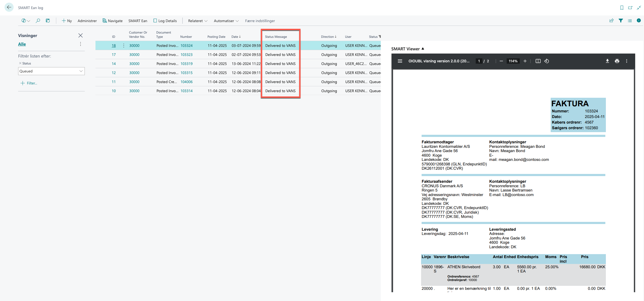Expand the Relateret menu
Viewport: 644px width, 301px height.
point(198,21)
